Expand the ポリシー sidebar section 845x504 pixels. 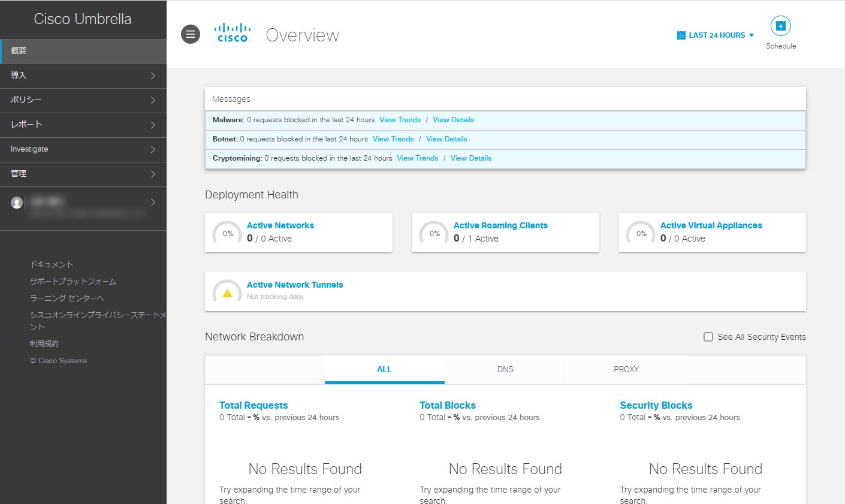pos(83,100)
